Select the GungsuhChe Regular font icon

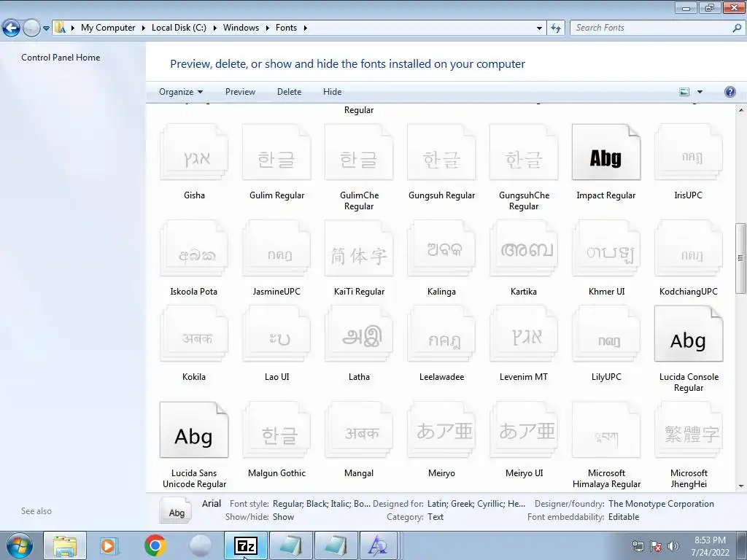[x=524, y=152]
